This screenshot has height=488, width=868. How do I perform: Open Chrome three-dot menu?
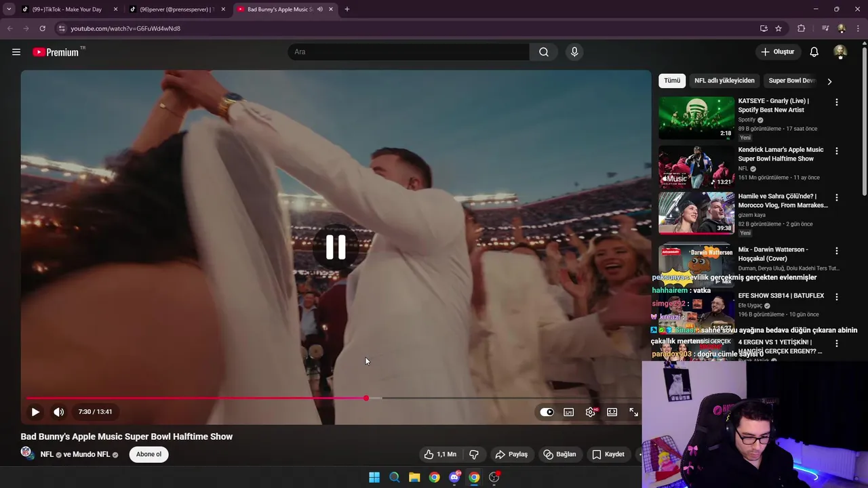[857, 28]
